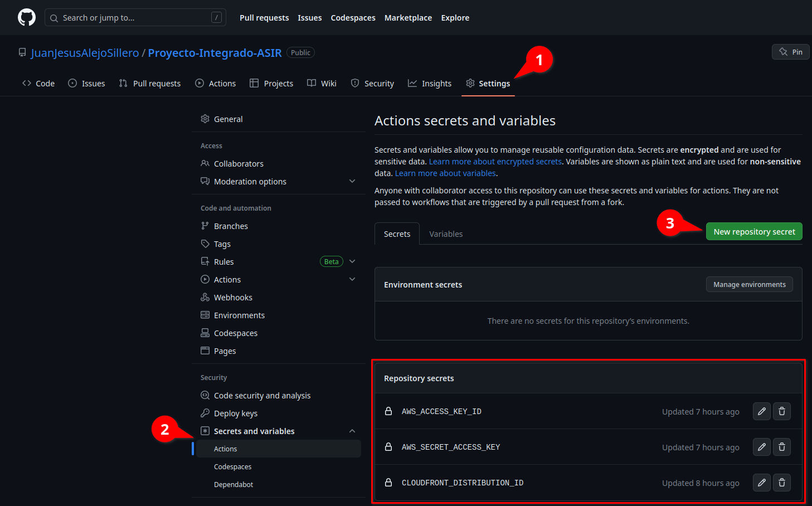
Task: Expand the sidebar Actions settings chevron
Action: pyautogui.click(x=352, y=279)
